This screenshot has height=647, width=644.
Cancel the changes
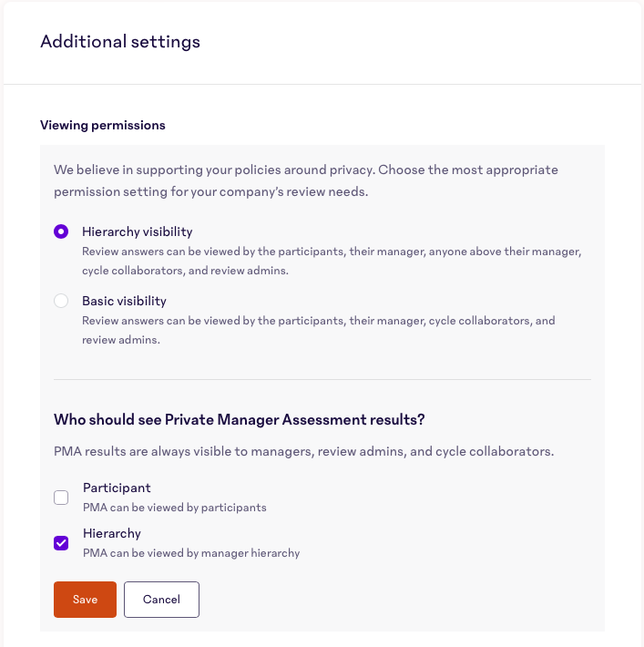click(161, 599)
